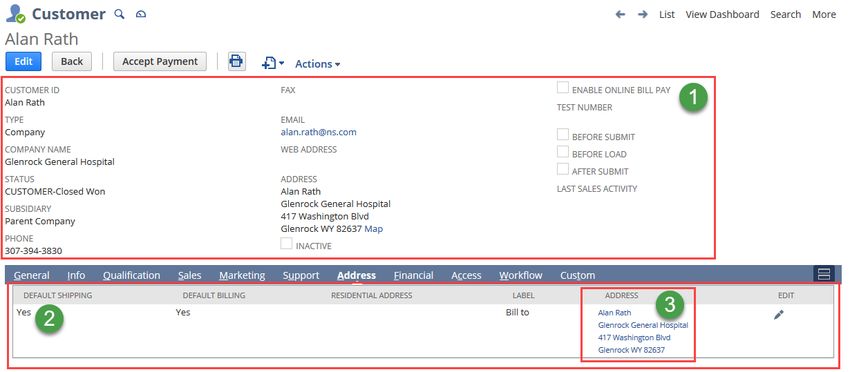Click the Accept Payment button

click(160, 61)
